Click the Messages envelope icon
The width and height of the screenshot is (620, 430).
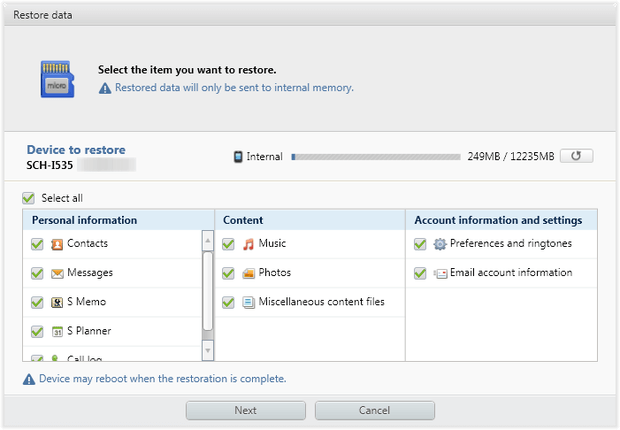[x=57, y=273]
